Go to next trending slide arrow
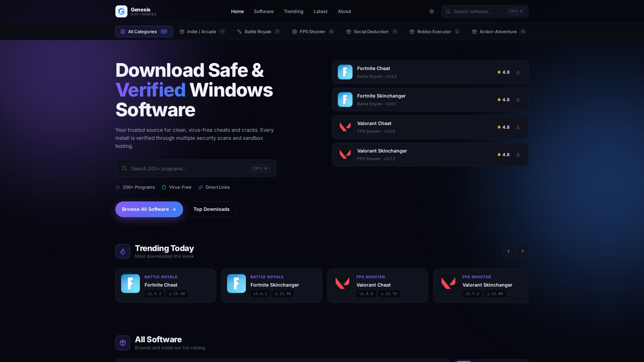 523,251
